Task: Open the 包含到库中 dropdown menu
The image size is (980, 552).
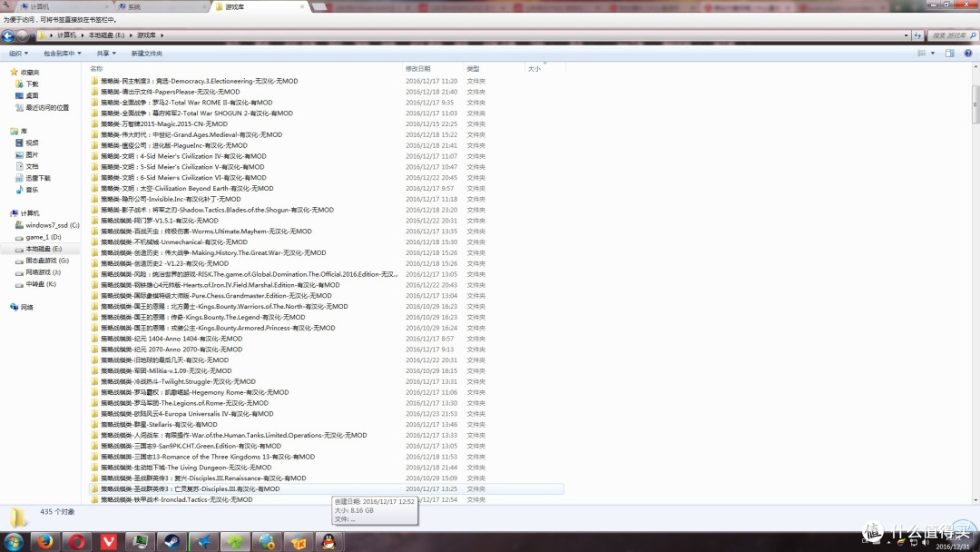Action: [x=63, y=54]
